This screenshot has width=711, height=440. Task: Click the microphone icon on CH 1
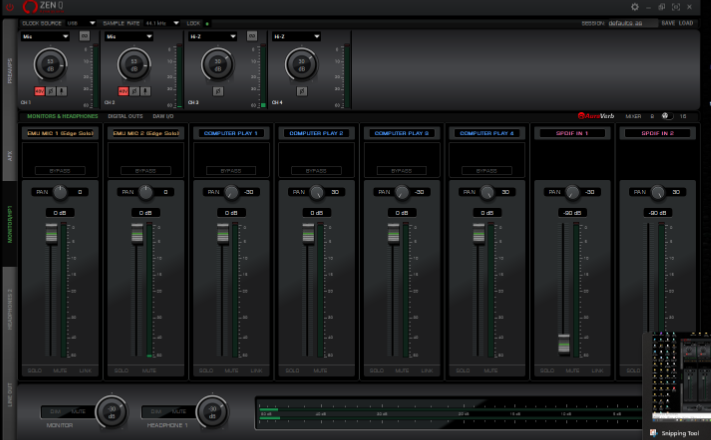point(62,91)
